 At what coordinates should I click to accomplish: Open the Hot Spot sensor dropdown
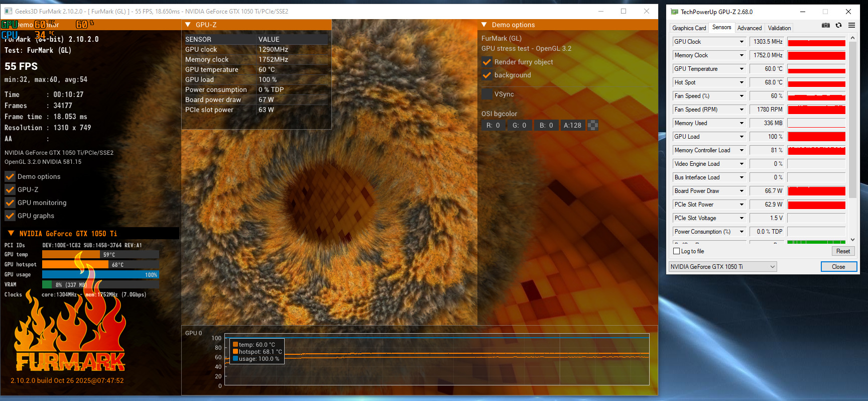point(741,82)
